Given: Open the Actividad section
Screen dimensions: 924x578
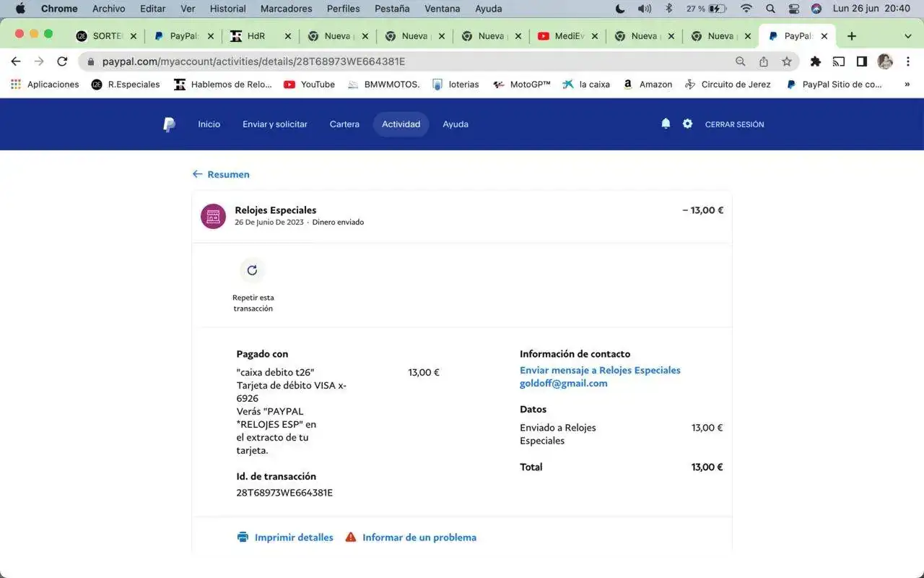Looking at the screenshot, I should click(x=401, y=124).
